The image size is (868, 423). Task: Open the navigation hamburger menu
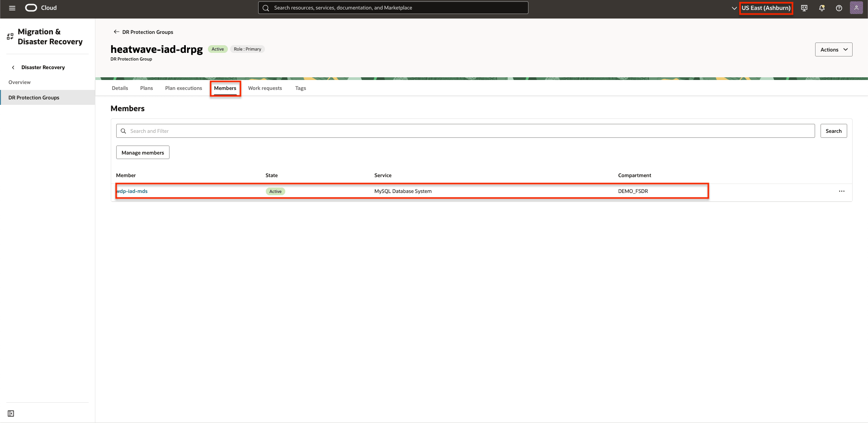pos(12,8)
